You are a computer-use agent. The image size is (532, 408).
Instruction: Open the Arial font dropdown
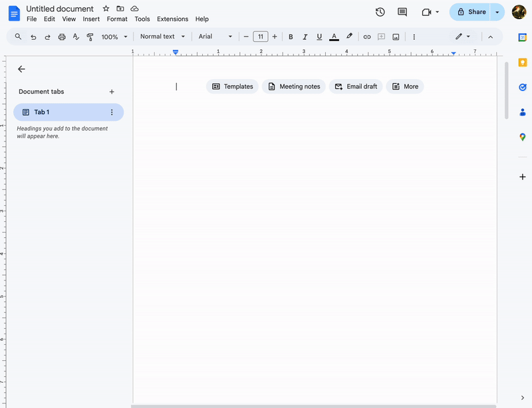coord(215,37)
